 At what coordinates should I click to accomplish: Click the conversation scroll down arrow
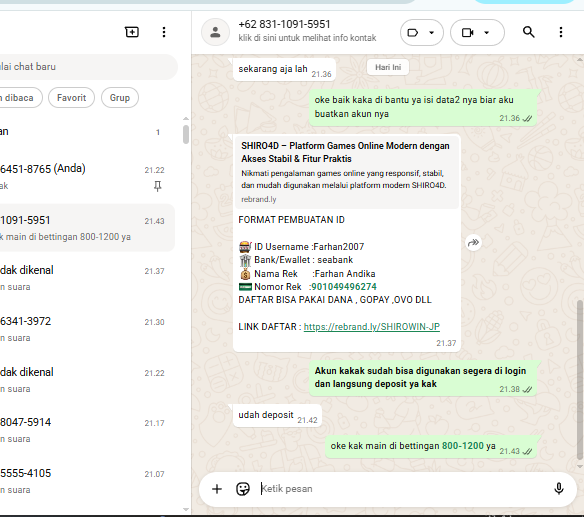point(580,466)
